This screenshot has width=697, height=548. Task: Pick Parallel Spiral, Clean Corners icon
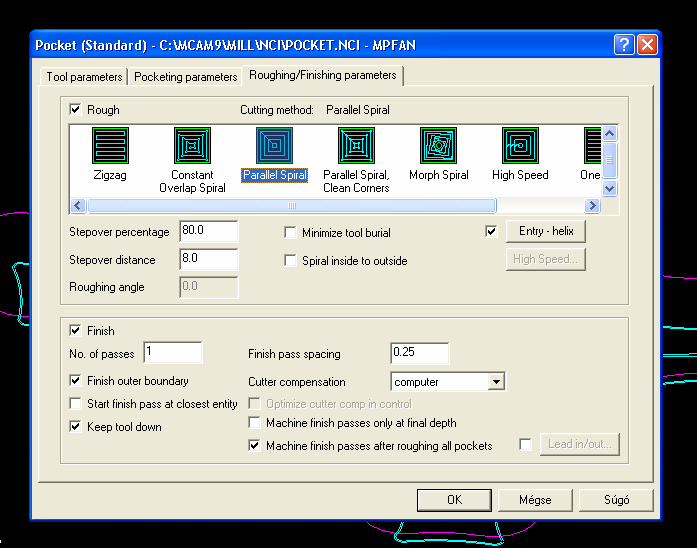356,145
